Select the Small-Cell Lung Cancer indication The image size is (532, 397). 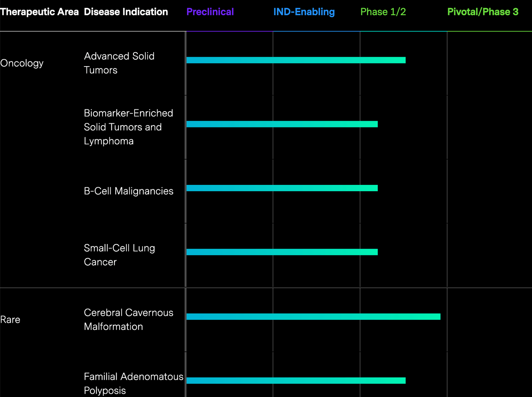click(x=119, y=255)
